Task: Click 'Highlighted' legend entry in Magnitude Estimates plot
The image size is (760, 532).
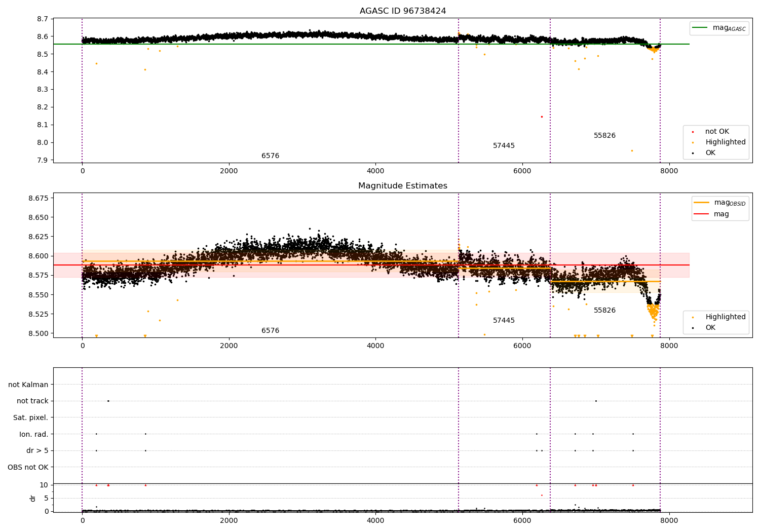Action: [x=726, y=317]
